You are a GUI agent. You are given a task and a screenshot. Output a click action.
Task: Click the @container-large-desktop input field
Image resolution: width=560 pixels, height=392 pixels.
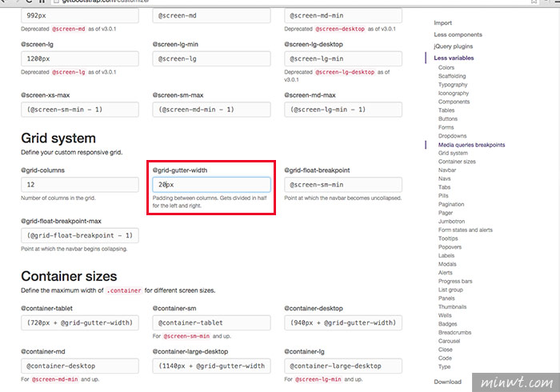click(x=211, y=366)
